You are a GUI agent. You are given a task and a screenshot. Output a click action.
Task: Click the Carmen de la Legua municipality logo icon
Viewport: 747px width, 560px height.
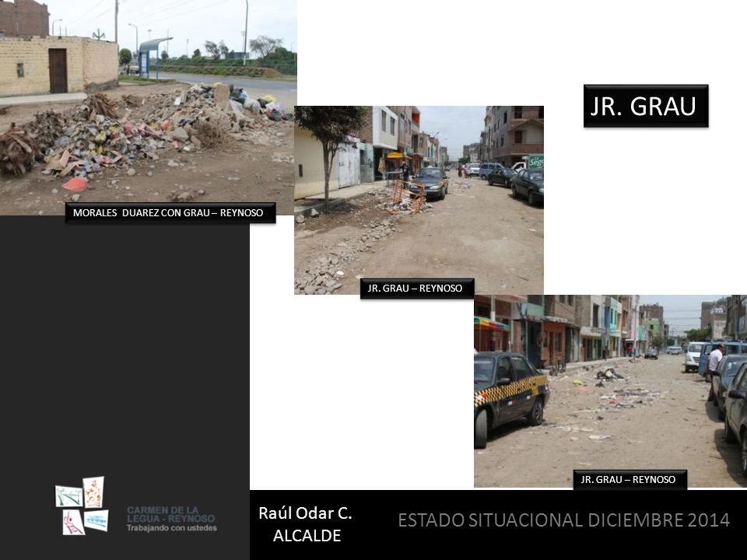(82, 506)
